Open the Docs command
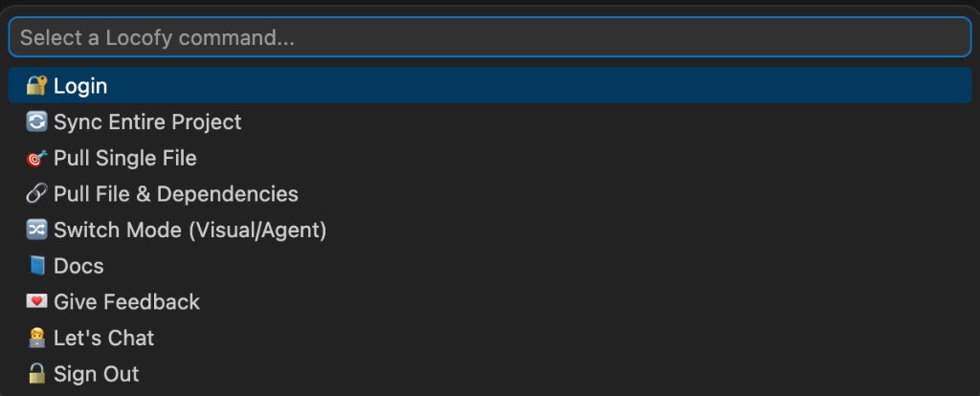 (x=78, y=266)
